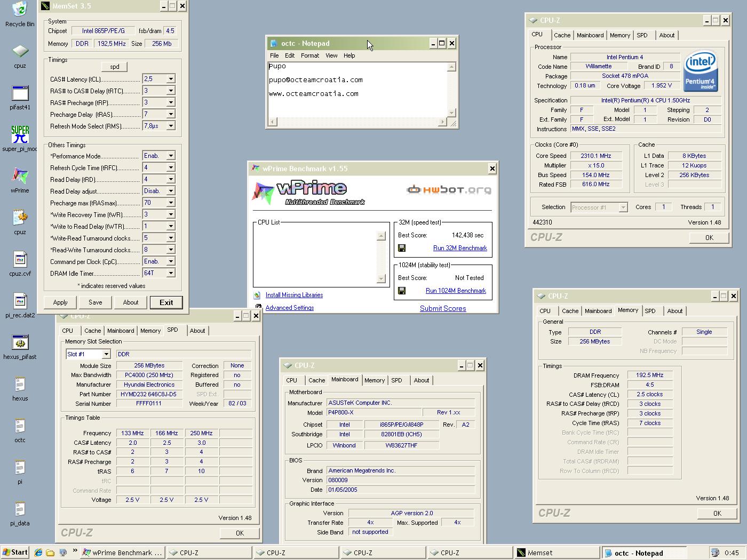Screen dimensions: 747x560
Task: Open Refresh Mode Select dropdown
Action: (171, 126)
